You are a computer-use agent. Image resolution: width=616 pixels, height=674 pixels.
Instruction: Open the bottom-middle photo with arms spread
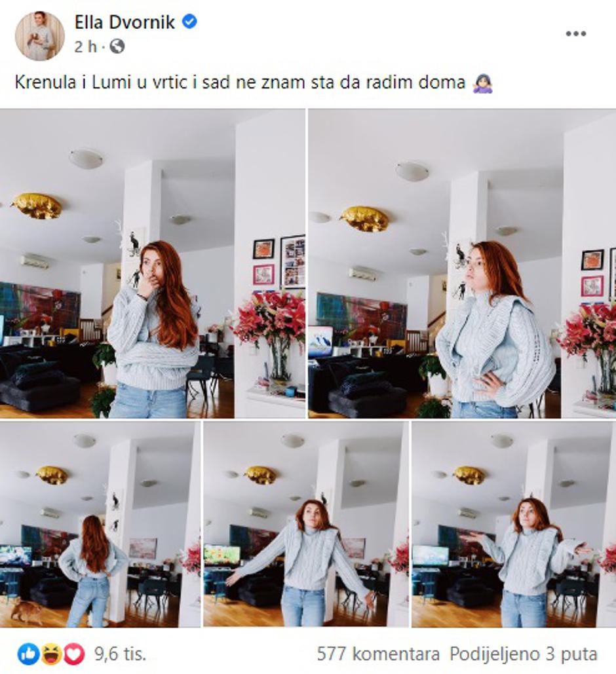pos(306,524)
